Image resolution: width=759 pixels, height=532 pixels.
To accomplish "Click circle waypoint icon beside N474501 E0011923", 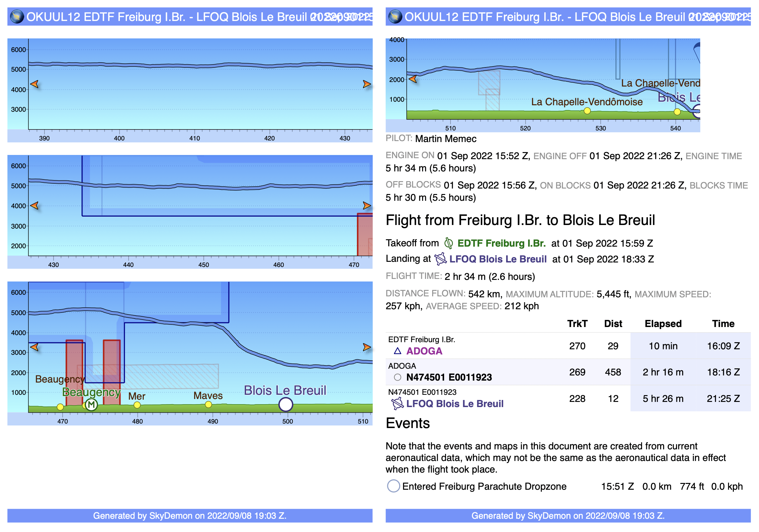I will coord(397,377).
